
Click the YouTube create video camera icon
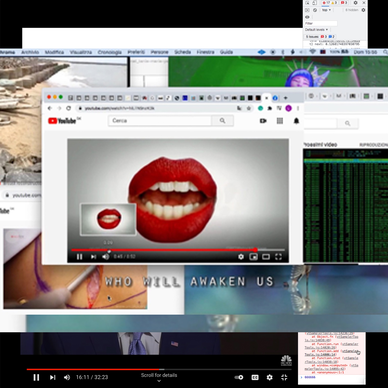coord(263,121)
